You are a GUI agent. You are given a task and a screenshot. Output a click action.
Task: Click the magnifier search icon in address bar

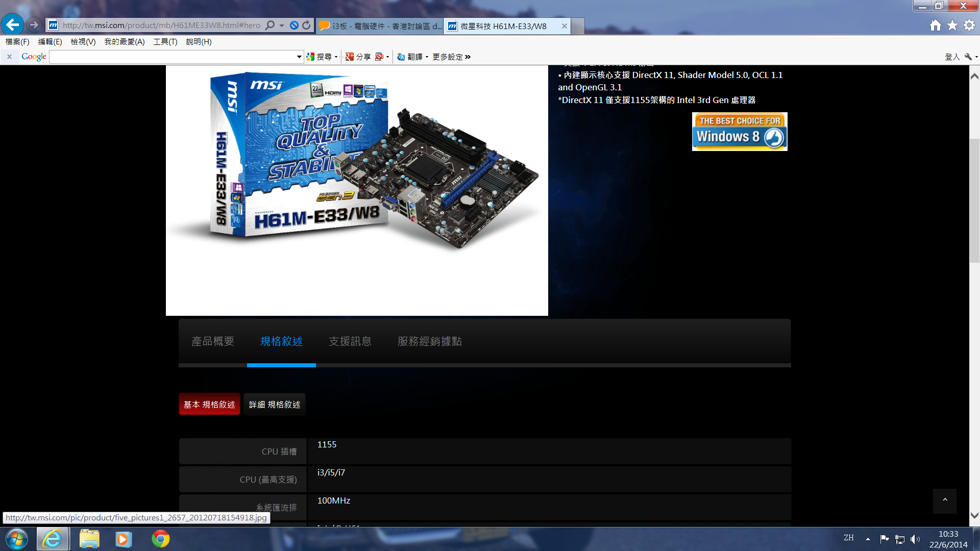point(270,25)
